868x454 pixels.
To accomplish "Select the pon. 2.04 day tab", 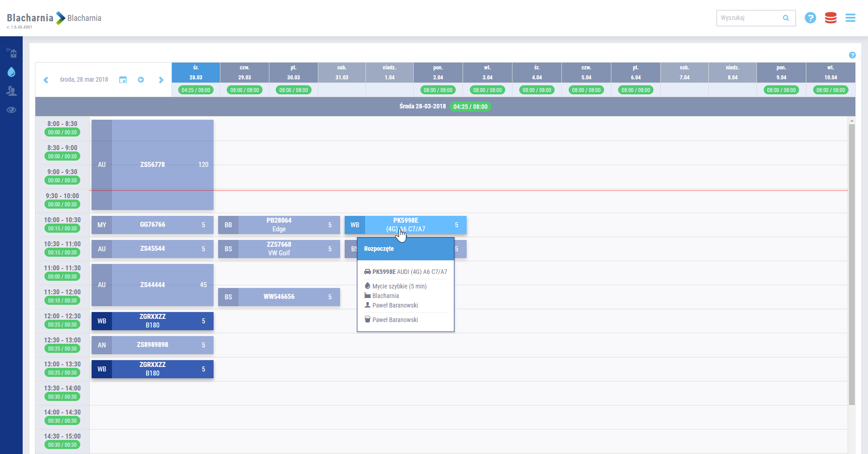I will pos(438,73).
